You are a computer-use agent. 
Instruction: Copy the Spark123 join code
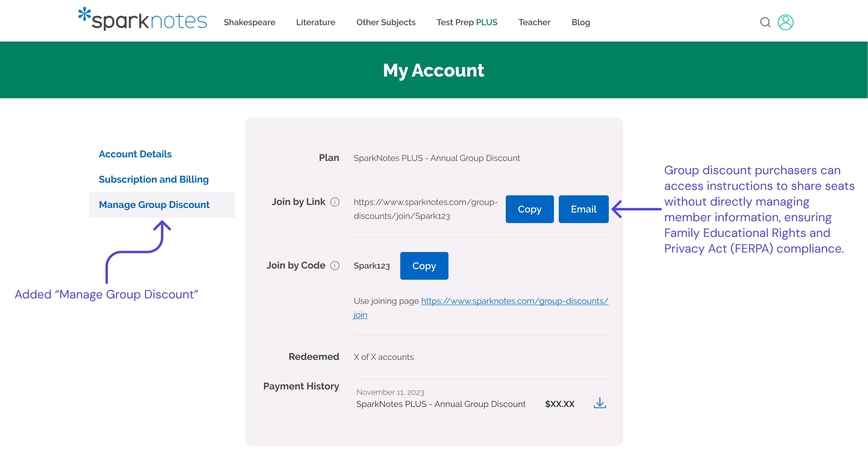point(424,266)
